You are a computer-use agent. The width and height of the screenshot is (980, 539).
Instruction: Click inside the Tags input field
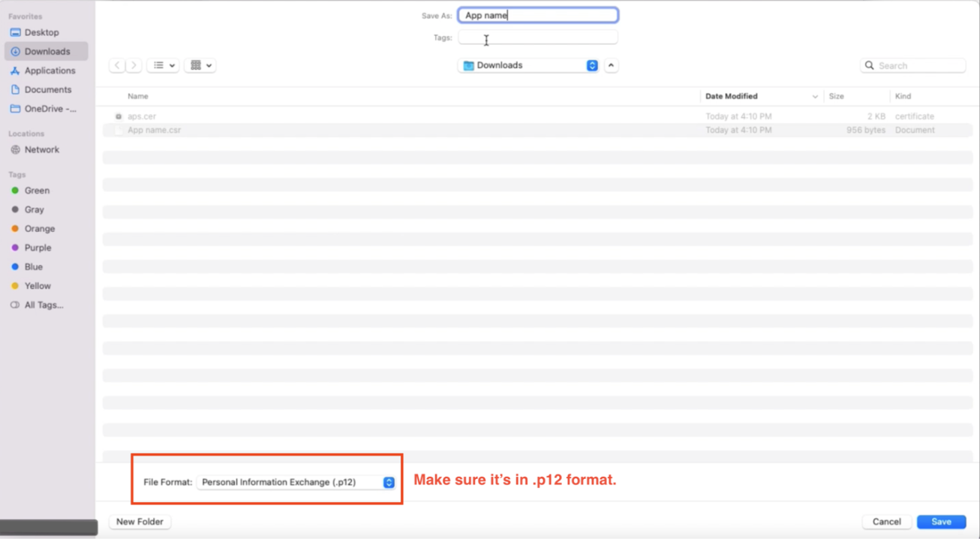coord(537,37)
